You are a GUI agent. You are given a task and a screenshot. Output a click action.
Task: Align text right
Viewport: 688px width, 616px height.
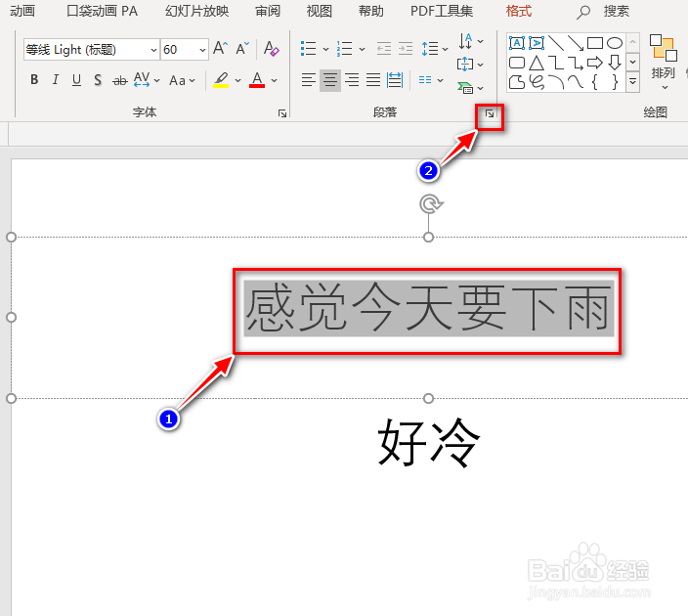(352, 80)
